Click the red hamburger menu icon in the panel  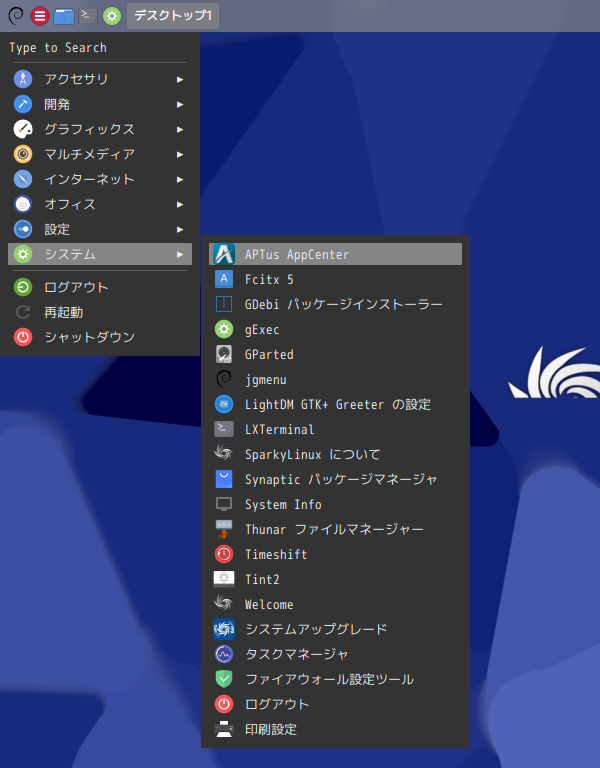coord(40,16)
